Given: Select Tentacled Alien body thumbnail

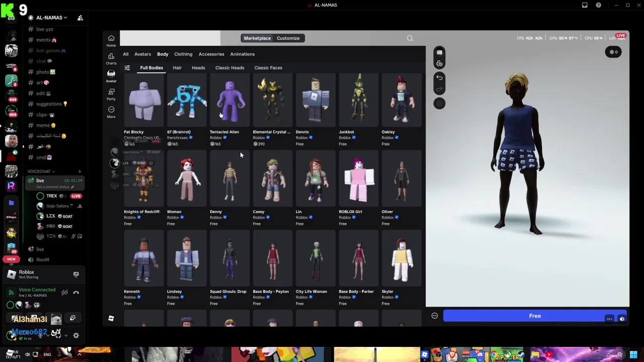Looking at the screenshot, I should click(x=230, y=101).
